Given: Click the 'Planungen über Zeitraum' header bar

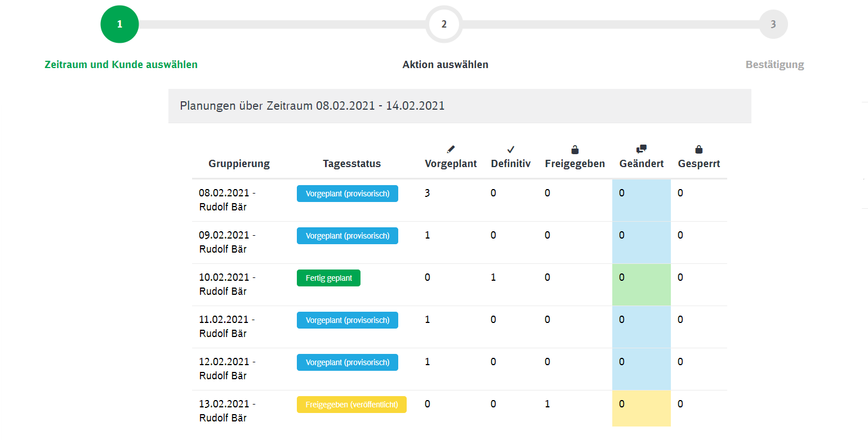Looking at the screenshot, I should point(460,106).
